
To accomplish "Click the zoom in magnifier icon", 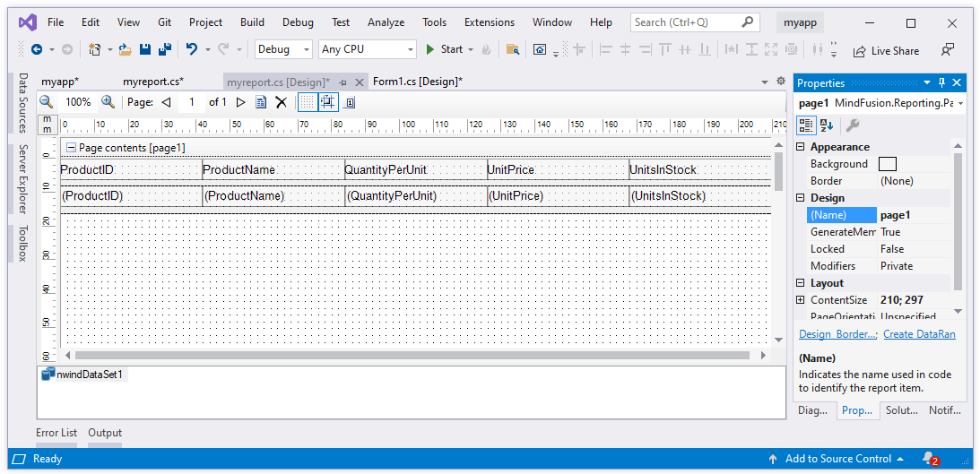I will click(x=108, y=102).
